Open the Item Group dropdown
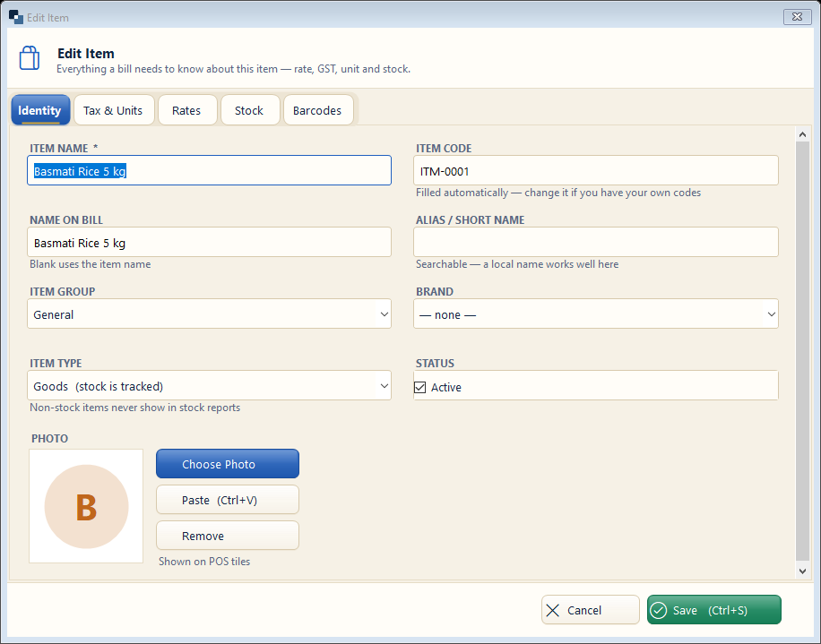 210,313
